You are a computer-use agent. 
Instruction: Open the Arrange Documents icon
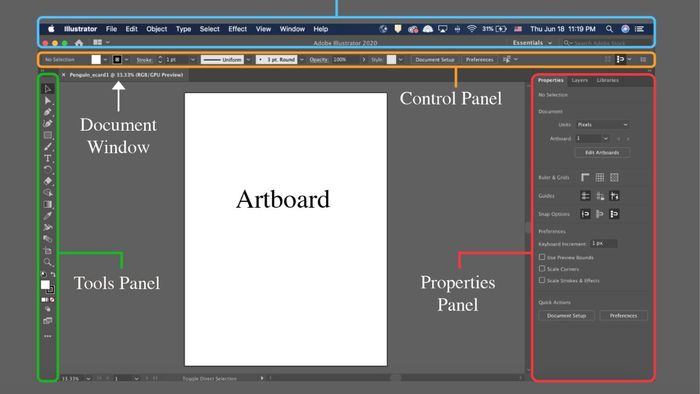coord(98,42)
